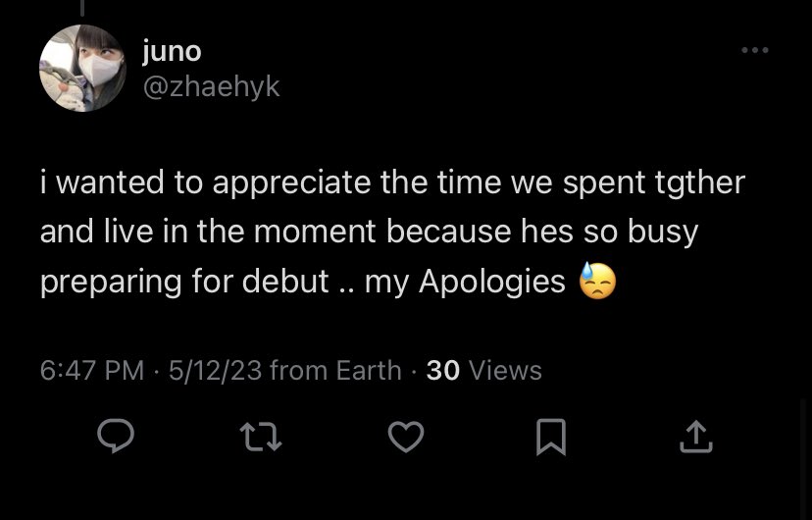Tap the "from Earth" location label

[335, 370]
